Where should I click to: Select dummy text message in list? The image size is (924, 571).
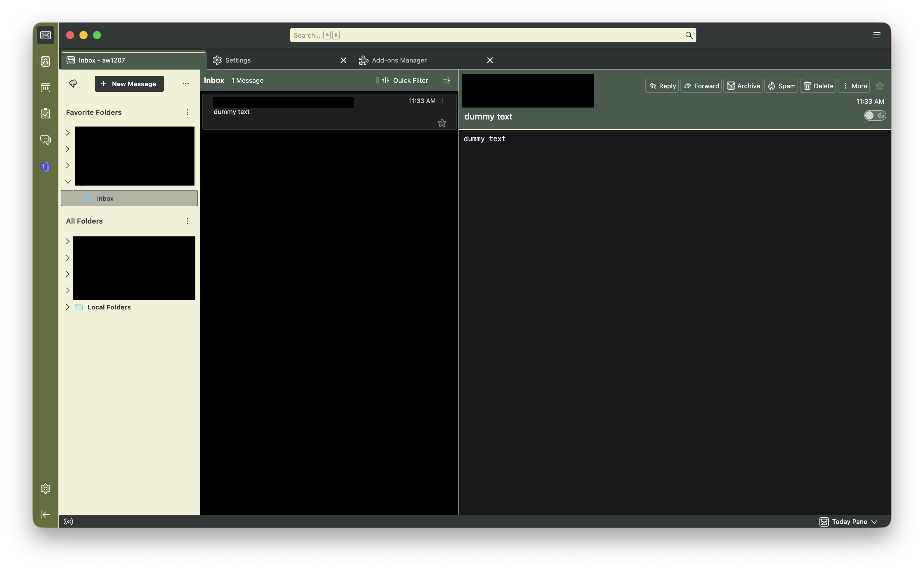pos(329,111)
